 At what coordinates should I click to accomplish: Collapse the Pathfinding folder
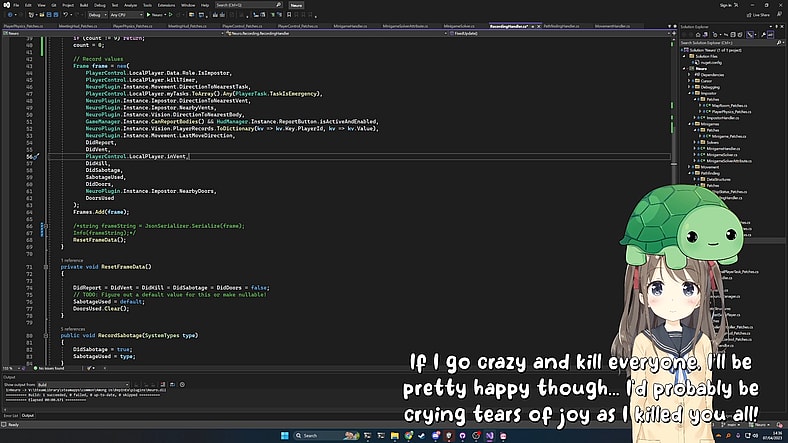tap(690, 173)
